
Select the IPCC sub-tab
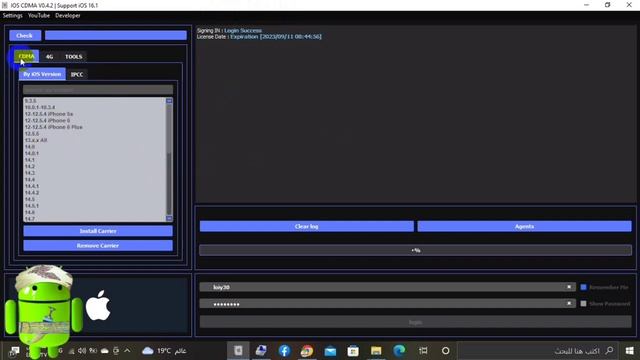[x=77, y=75]
